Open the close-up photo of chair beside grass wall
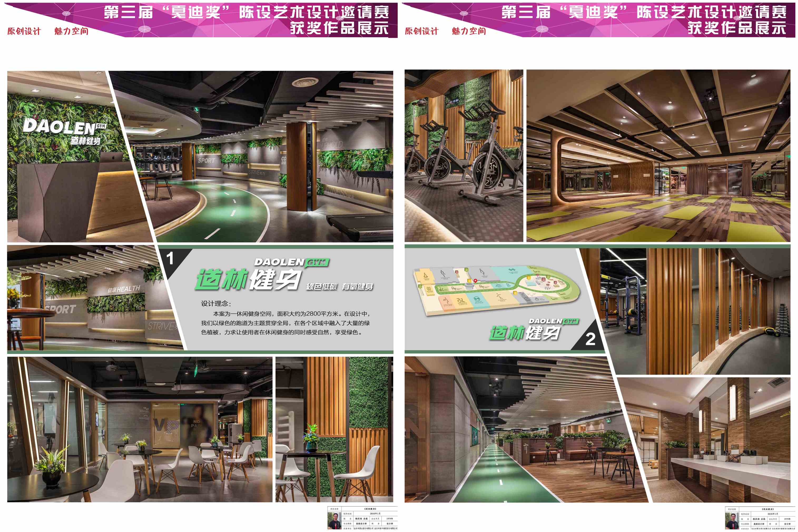Screen dimensions: 798x532 (334, 430)
